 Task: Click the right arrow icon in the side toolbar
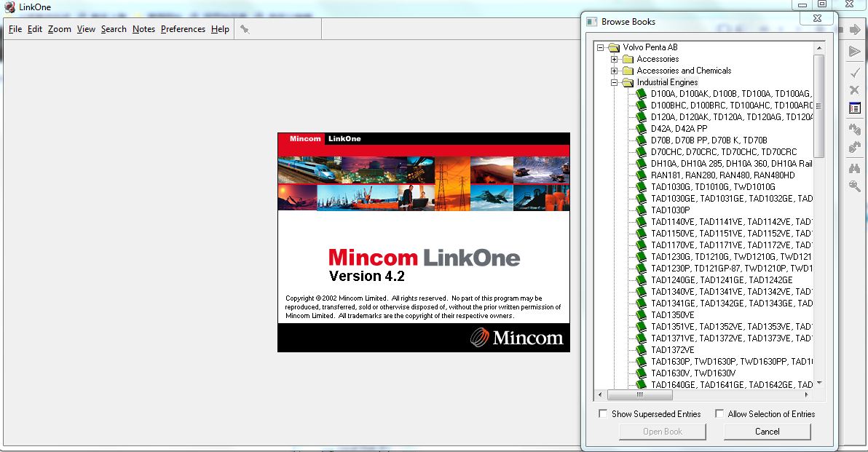pyautogui.click(x=855, y=30)
